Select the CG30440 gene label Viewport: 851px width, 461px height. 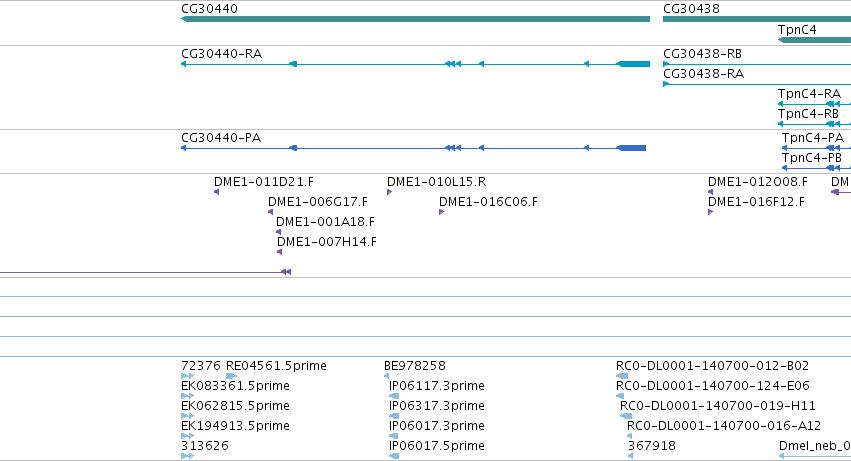tap(209, 9)
